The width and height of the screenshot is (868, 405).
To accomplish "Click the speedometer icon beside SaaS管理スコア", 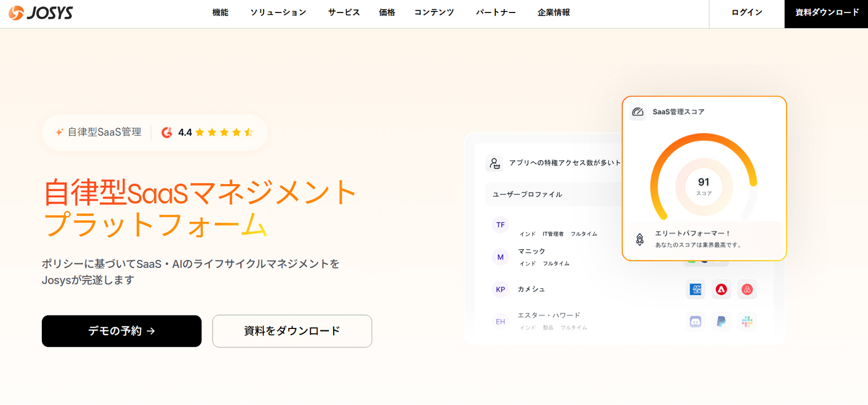I will click(x=638, y=112).
